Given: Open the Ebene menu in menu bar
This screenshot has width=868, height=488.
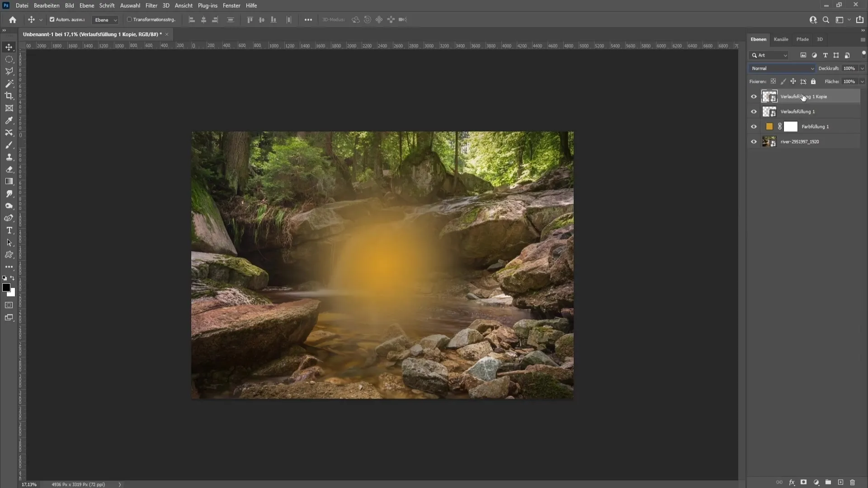Looking at the screenshot, I should 85,5.
